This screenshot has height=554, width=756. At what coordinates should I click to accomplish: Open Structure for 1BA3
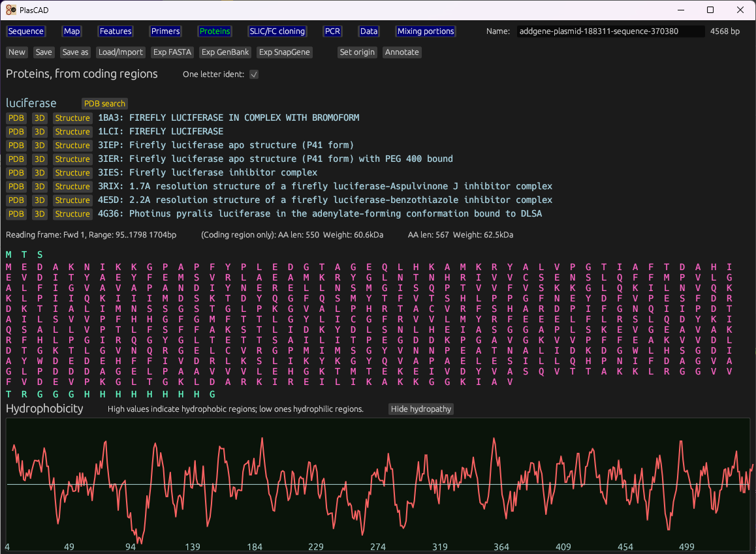(x=72, y=118)
